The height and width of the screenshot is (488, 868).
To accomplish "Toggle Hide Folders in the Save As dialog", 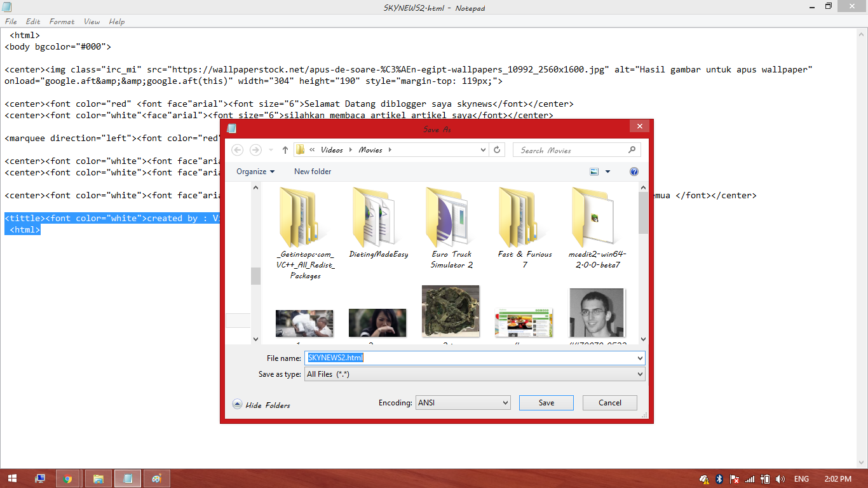I will tap(261, 405).
